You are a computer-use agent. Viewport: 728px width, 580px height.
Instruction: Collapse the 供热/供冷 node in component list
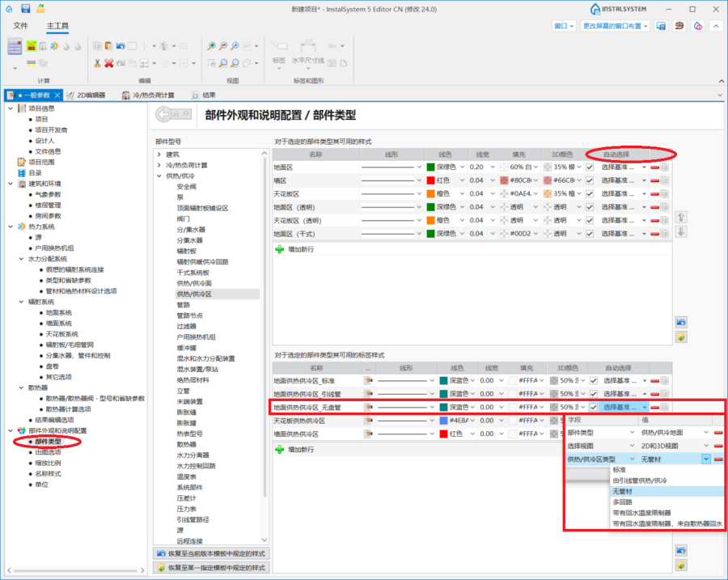click(x=159, y=176)
